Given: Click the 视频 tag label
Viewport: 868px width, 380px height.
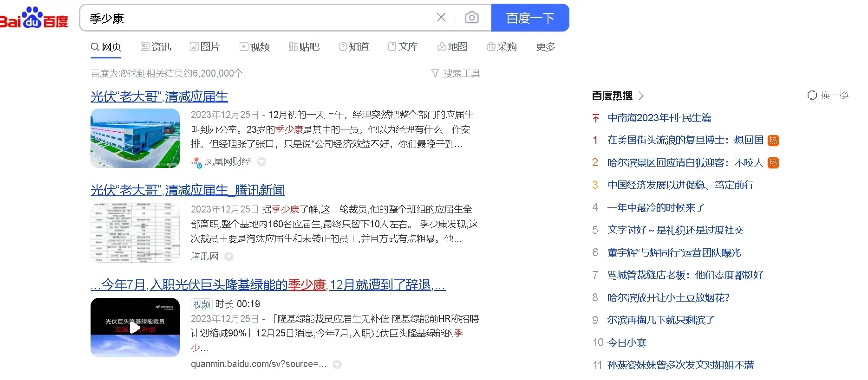Looking at the screenshot, I should [x=202, y=304].
